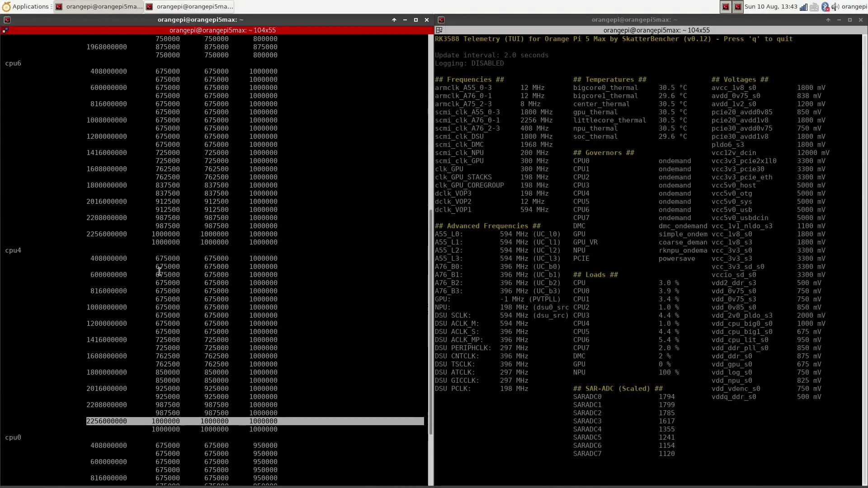This screenshot has width=868, height=488.
Task: Open the clock showing Sun 10 Aug
Action: 771,7
